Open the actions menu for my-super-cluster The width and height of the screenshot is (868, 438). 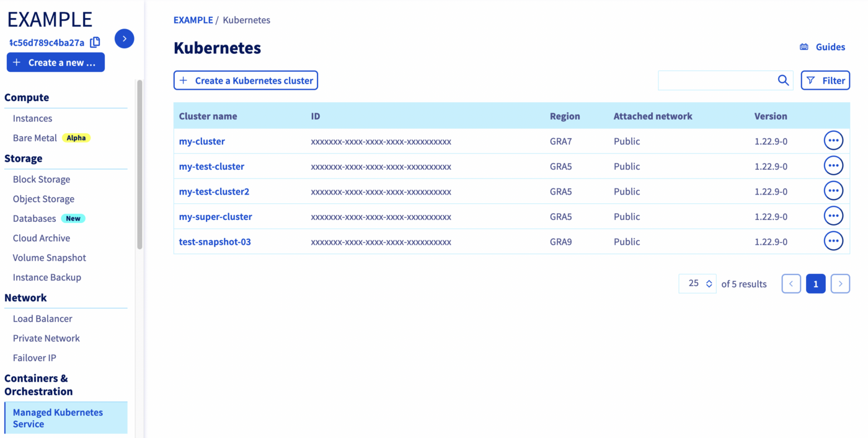(833, 216)
